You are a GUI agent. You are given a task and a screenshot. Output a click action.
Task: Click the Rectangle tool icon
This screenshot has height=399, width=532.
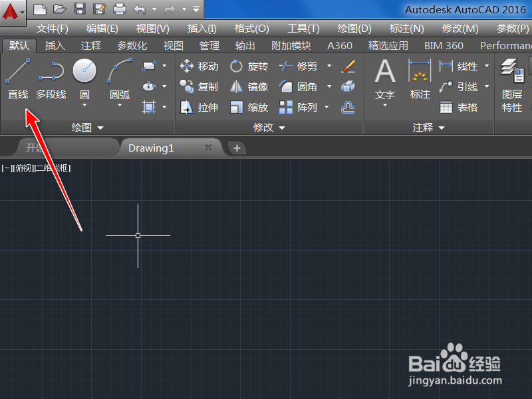[x=149, y=66]
